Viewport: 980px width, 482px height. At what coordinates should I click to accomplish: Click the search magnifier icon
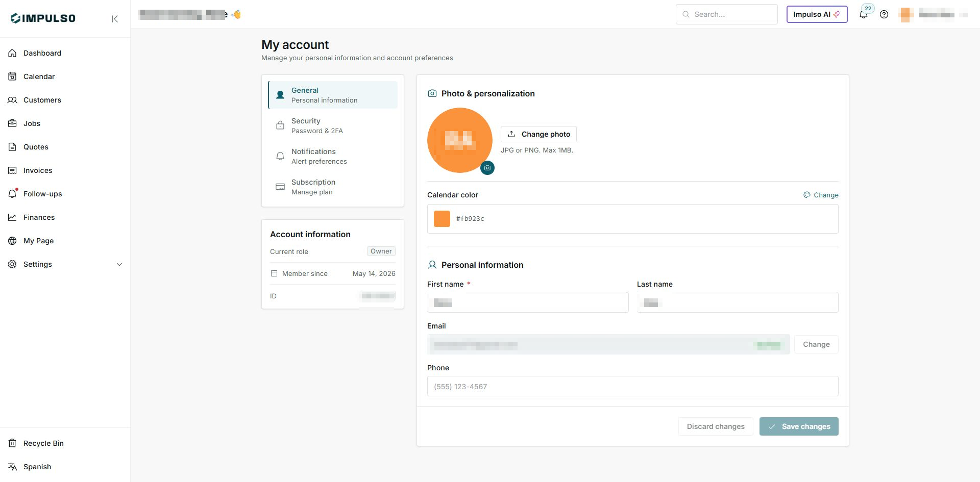point(686,14)
